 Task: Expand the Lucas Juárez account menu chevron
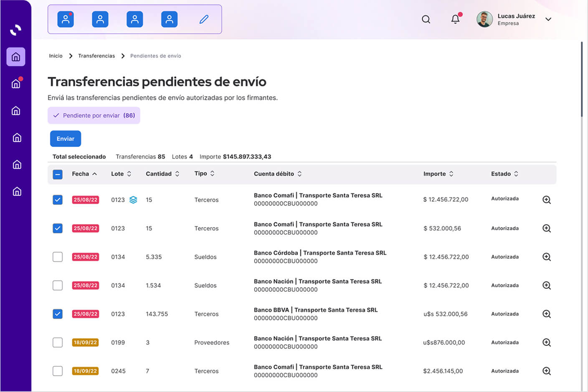548,19
